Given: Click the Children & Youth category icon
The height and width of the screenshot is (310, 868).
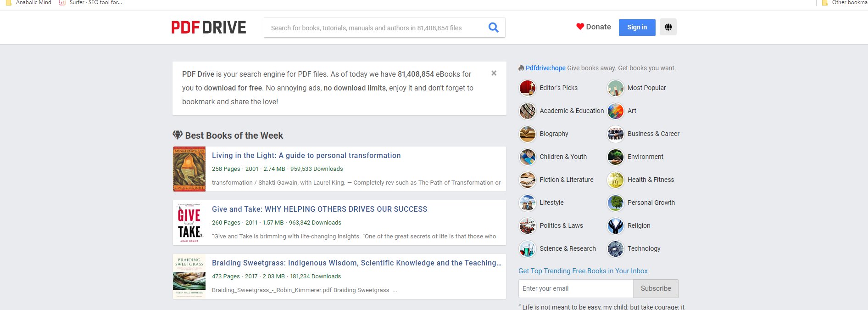Looking at the screenshot, I should click(x=528, y=157).
